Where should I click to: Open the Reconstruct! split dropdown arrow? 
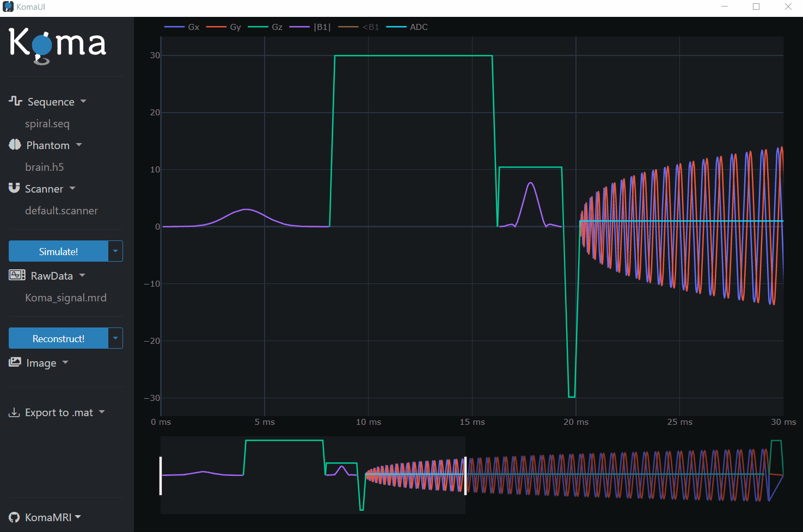(x=115, y=338)
